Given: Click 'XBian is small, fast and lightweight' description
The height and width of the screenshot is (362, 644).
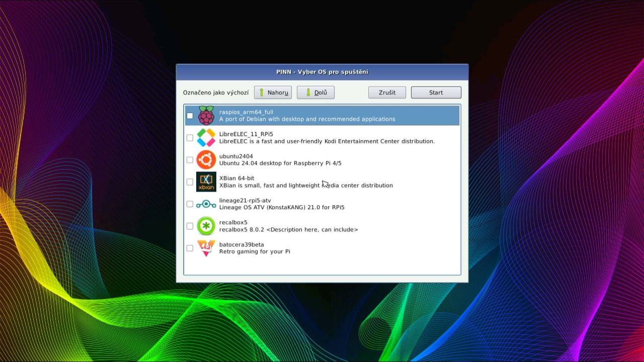Looking at the screenshot, I should 306,186.
